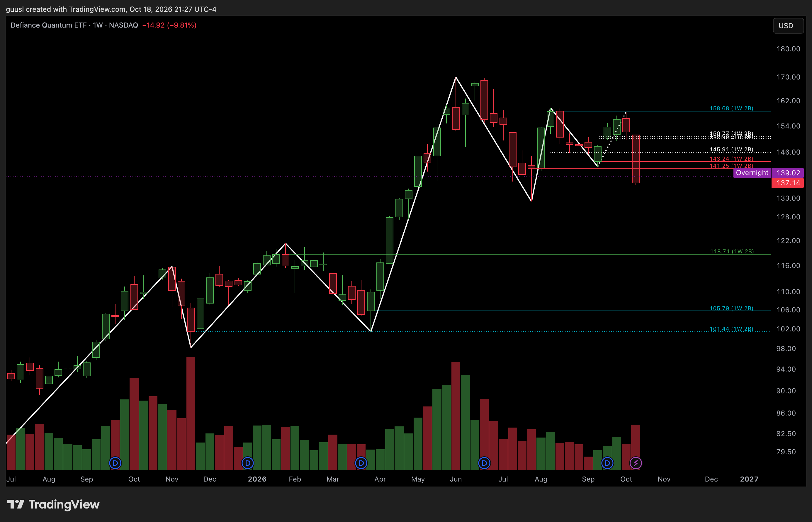Select the 141.25 (1W 2B) level label

click(731, 166)
